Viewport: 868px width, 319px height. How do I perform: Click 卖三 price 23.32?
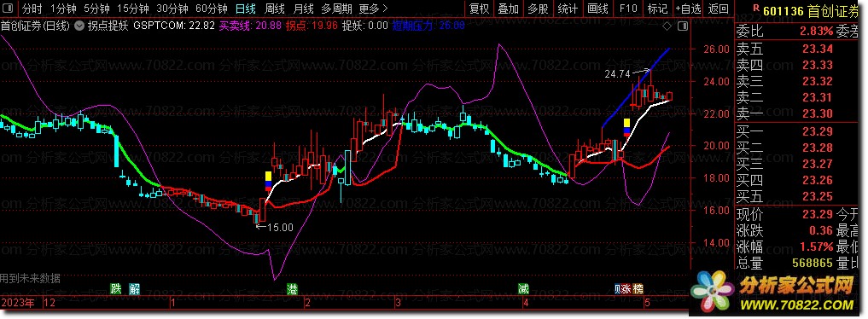coord(817,82)
